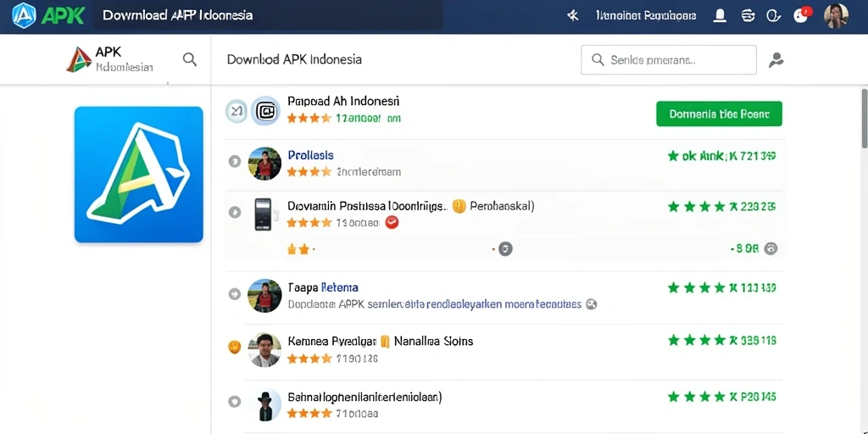
Task: Click the yellow badge icon in phone row title
Action: click(x=459, y=207)
